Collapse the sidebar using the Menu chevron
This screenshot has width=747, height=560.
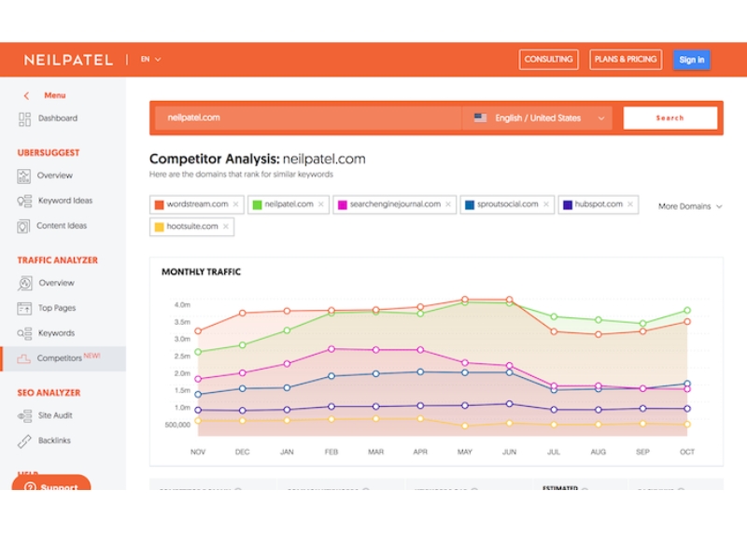coord(25,95)
